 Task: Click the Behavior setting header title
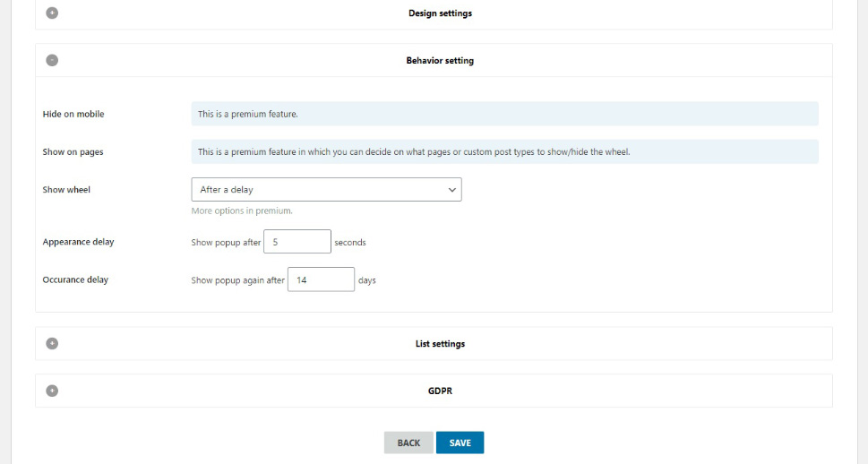point(440,60)
